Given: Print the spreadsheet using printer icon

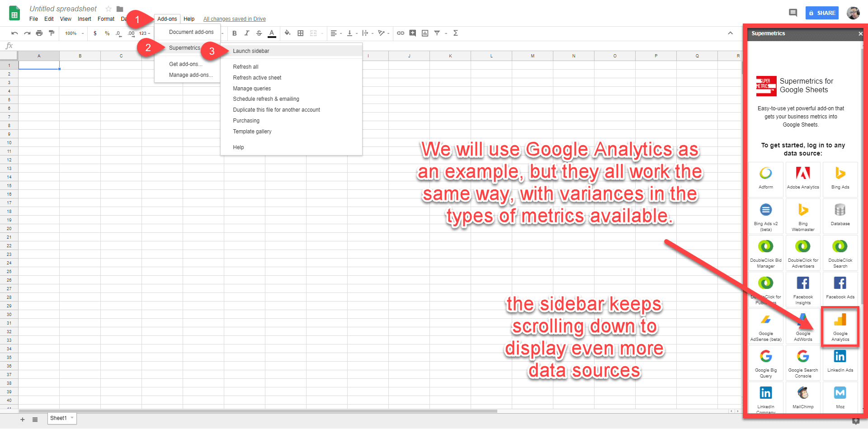Looking at the screenshot, I should [x=39, y=33].
